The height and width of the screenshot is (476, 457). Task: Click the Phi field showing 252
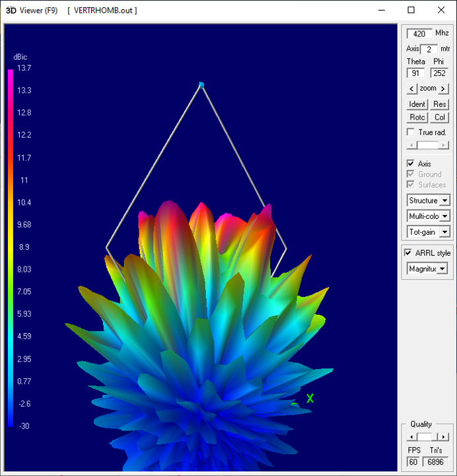pos(439,73)
